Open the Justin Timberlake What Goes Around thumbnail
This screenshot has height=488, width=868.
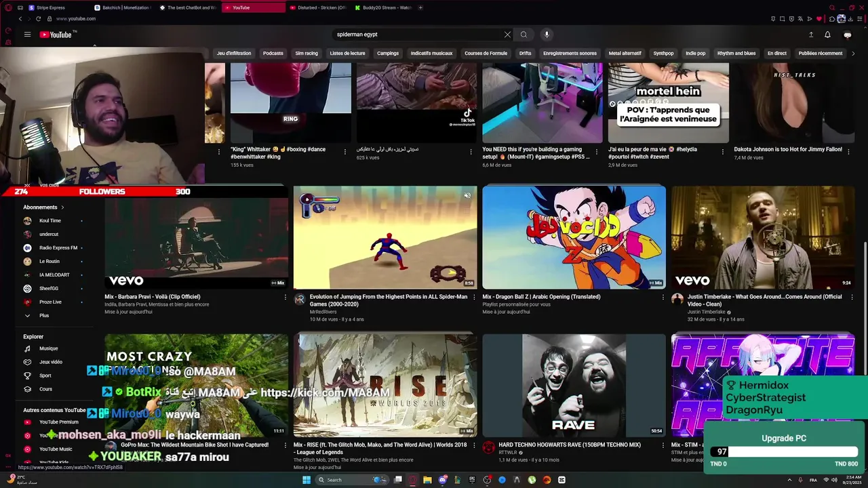click(763, 237)
